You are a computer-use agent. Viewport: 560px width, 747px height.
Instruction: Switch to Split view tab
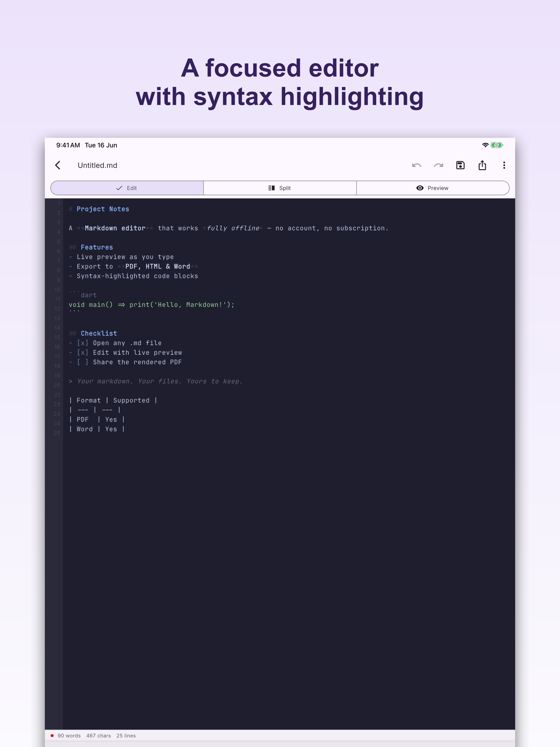(280, 188)
